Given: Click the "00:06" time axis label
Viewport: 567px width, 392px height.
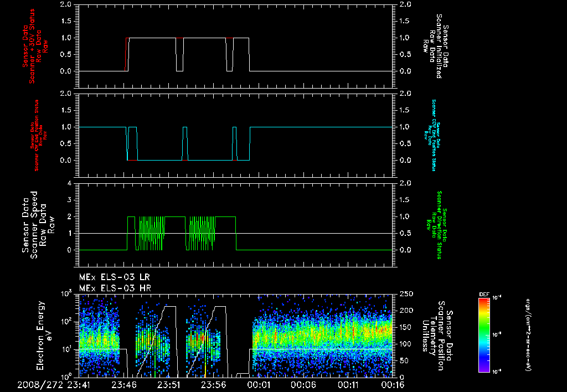Looking at the screenshot, I should [303, 385].
